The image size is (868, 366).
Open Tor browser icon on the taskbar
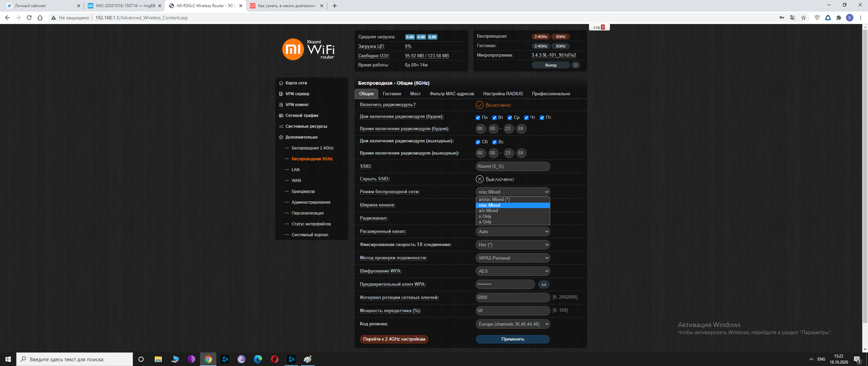pyautogui.click(x=192, y=359)
